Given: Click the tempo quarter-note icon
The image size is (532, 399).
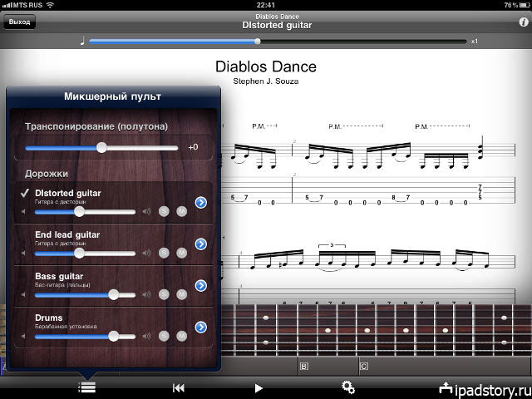Looking at the screenshot, I should tap(82, 41).
